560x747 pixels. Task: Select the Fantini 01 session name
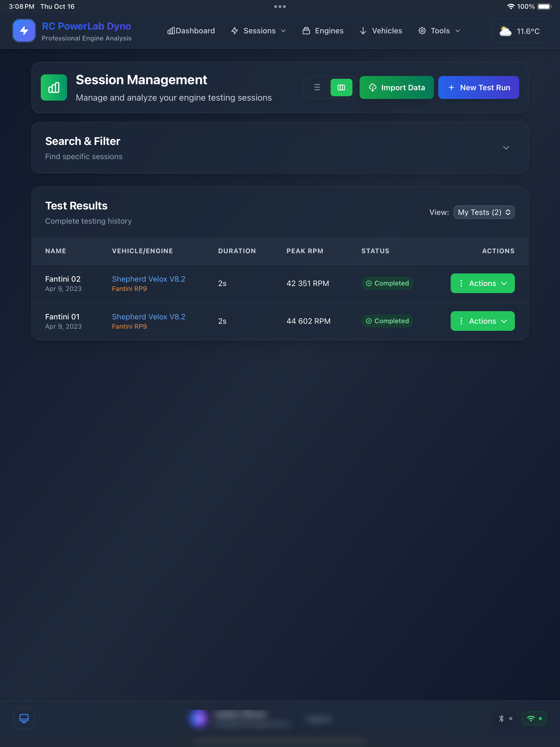pos(63,317)
